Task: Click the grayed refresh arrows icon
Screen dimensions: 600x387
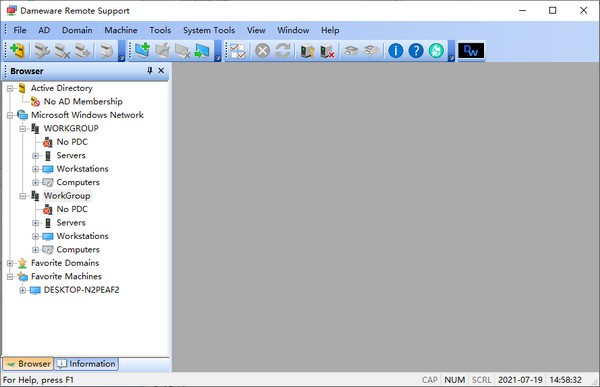Action: pyautogui.click(x=283, y=51)
